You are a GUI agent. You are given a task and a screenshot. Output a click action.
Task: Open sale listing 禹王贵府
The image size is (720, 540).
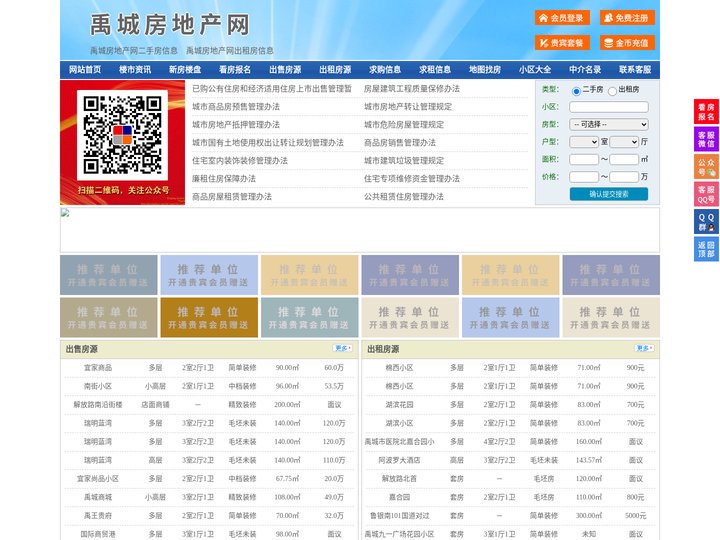[98, 516]
